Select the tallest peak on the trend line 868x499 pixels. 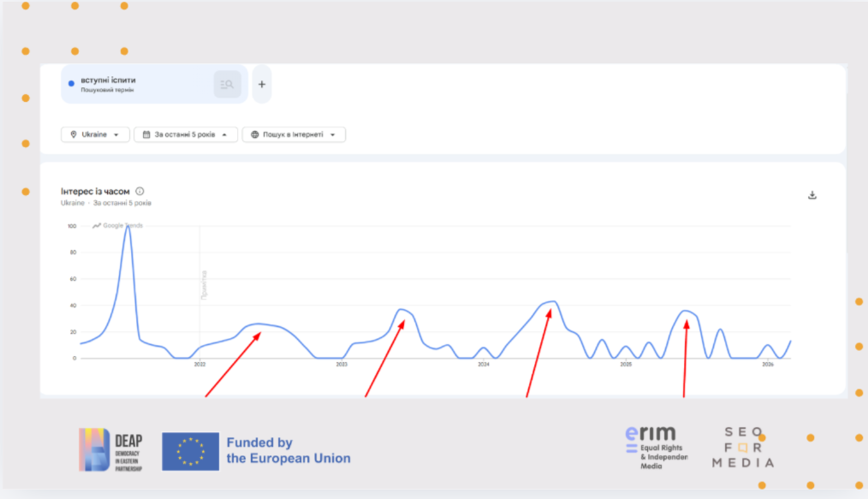click(x=128, y=227)
